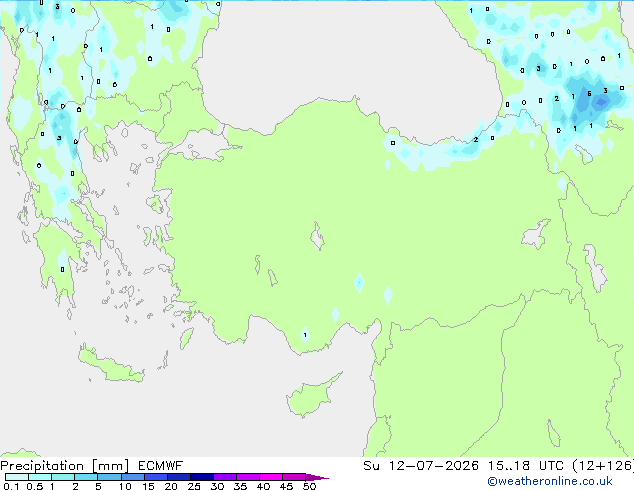This screenshot has width=634, height=490.
Task: Select the 20–25 mm dark blue swatch
Action: coord(178,477)
